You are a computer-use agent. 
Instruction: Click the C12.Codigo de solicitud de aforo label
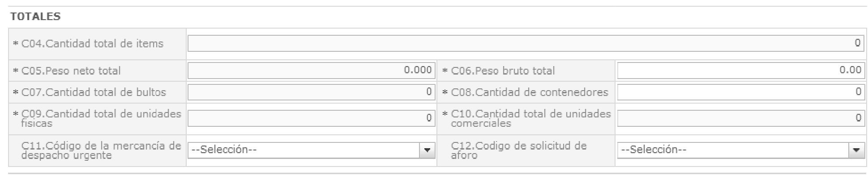point(519,150)
